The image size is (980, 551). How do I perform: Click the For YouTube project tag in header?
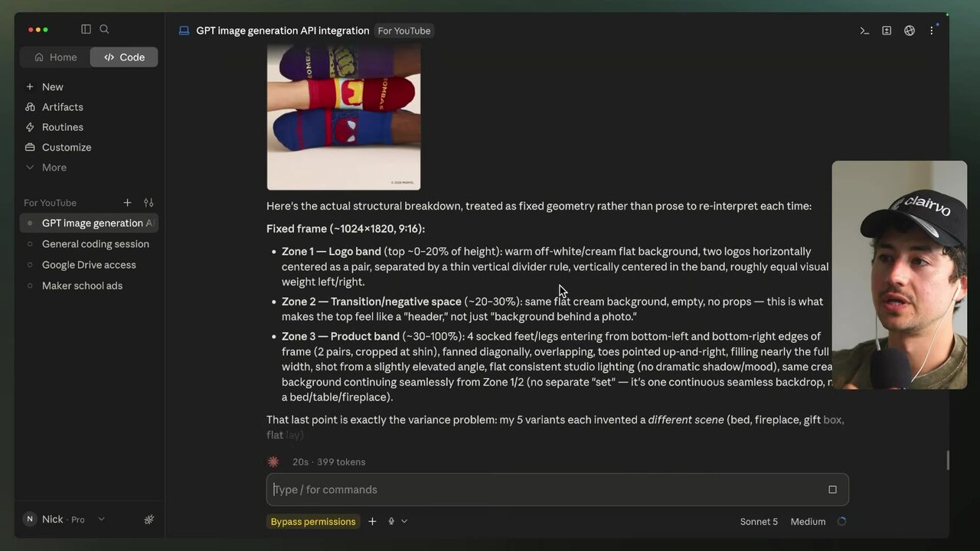click(404, 31)
